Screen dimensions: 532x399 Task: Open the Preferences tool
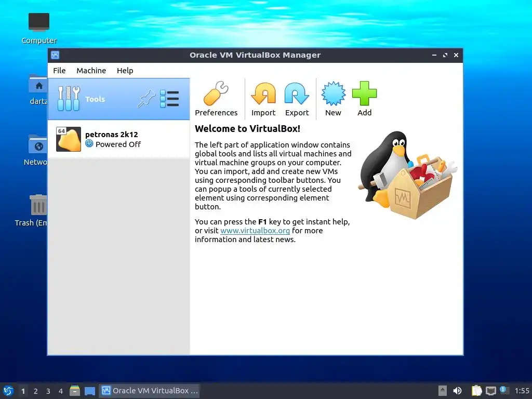pyautogui.click(x=216, y=99)
